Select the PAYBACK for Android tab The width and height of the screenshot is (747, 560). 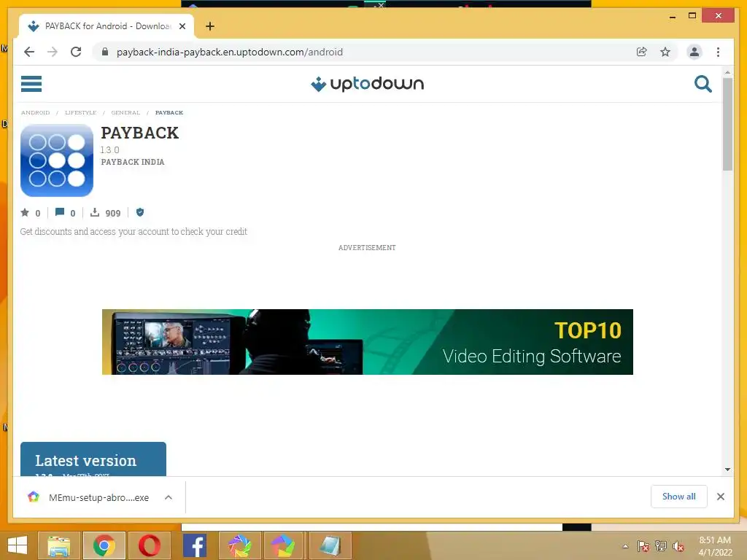coord(107,26)
